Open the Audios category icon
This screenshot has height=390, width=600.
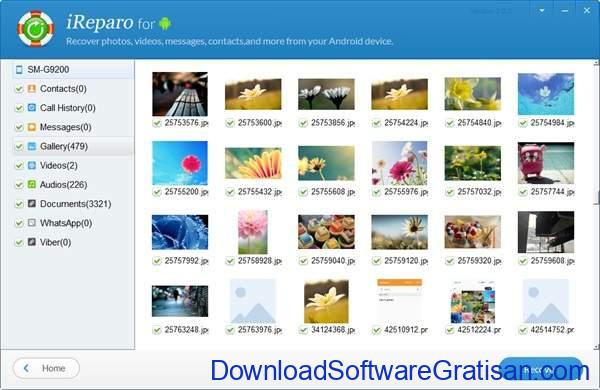pos(32,184)
